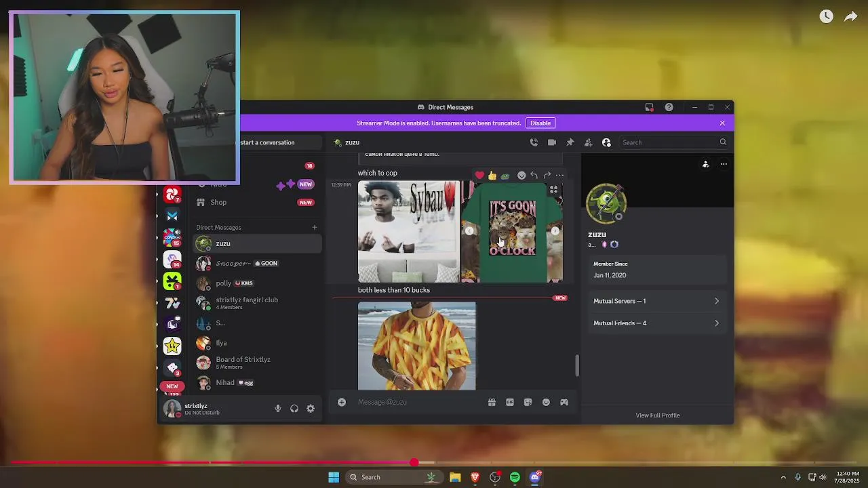Open View Full Profile
868x488 pixels.
coord(658,415)
